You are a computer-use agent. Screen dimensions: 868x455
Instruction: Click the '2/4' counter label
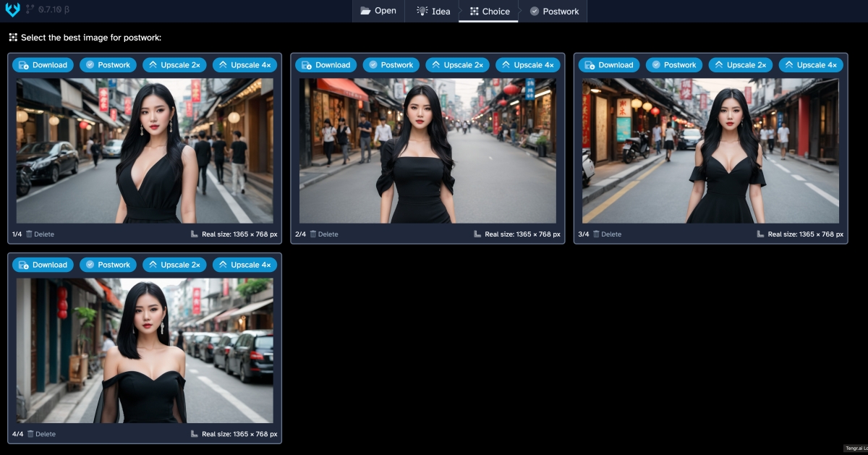pos(301,234)
